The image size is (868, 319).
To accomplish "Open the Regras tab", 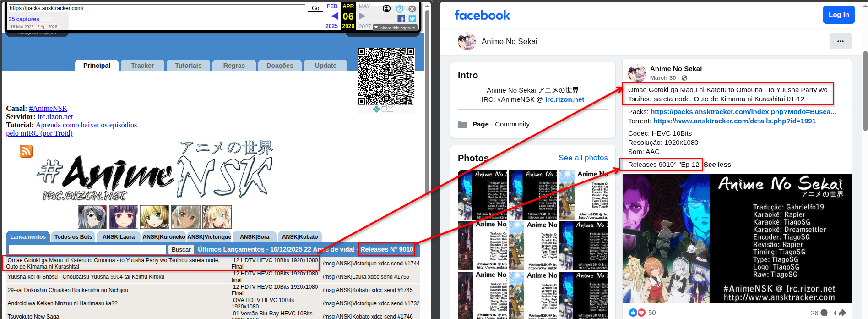I will 234,66.
